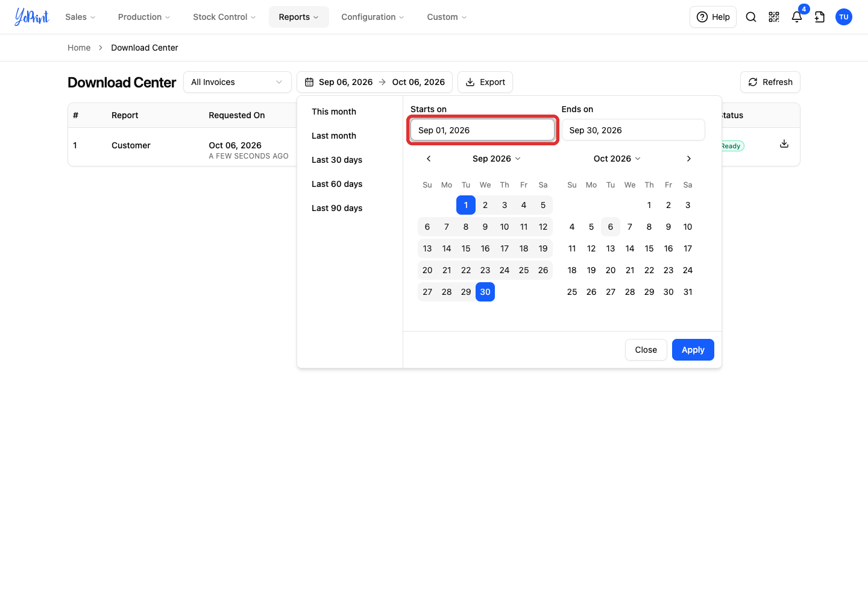Screen dimensions: 868x603
Task: Expand the All Invoices dropdown
Action: coord(237,82)
